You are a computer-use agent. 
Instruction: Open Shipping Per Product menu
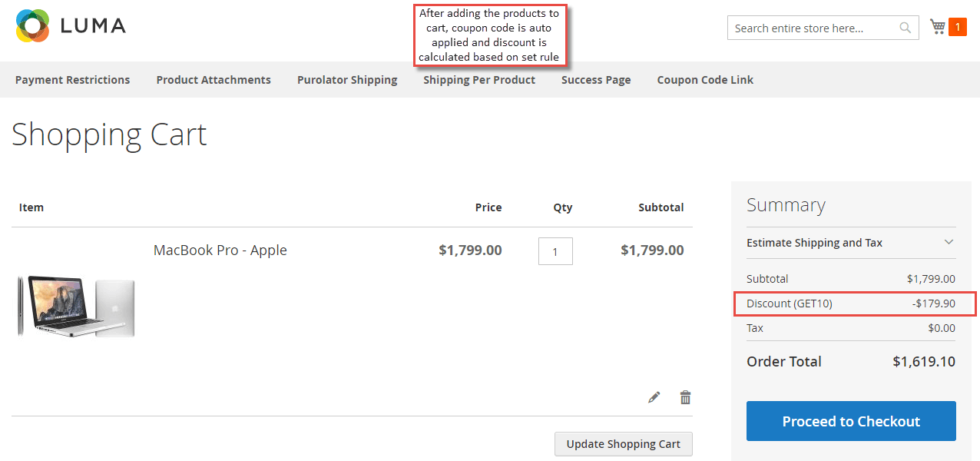[x=479, y=80]
